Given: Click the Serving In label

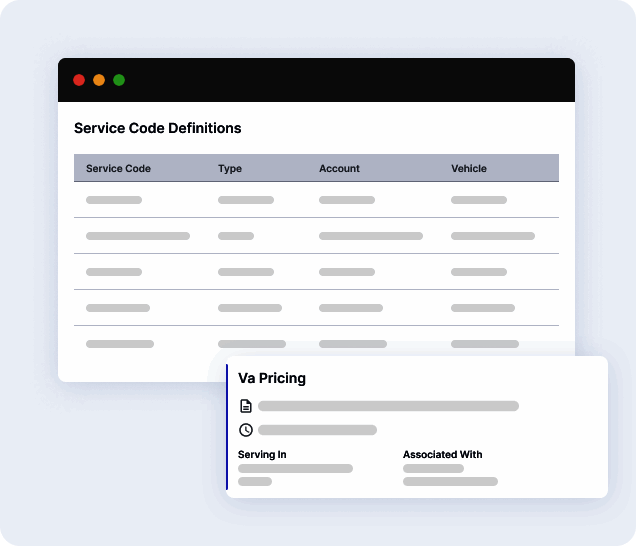Looking at the screenshot, I should [262, 455].
